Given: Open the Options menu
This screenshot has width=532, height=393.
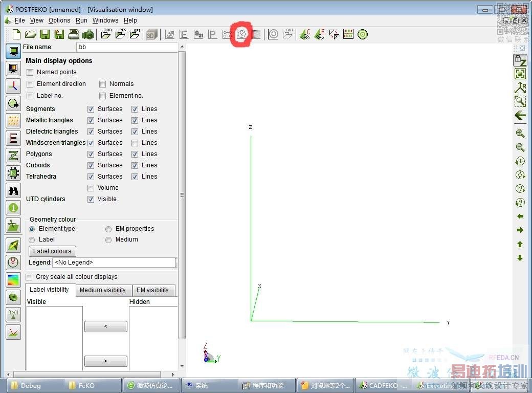Looking at the screenshot, I should pos(59,20).
